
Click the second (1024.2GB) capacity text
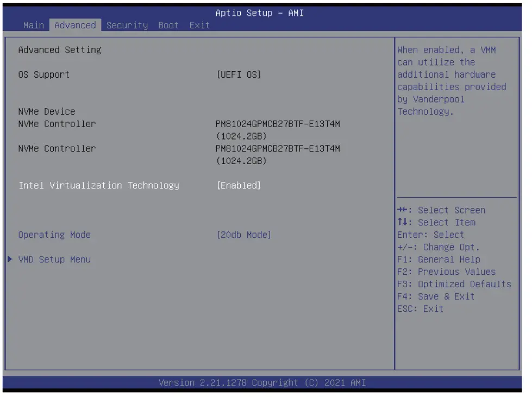click(242, 161)
